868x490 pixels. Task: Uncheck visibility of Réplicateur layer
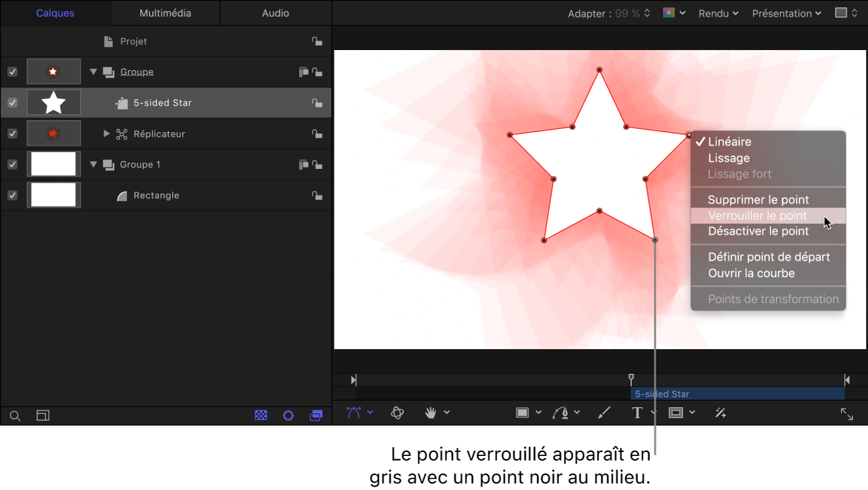[x=12, y=134]
